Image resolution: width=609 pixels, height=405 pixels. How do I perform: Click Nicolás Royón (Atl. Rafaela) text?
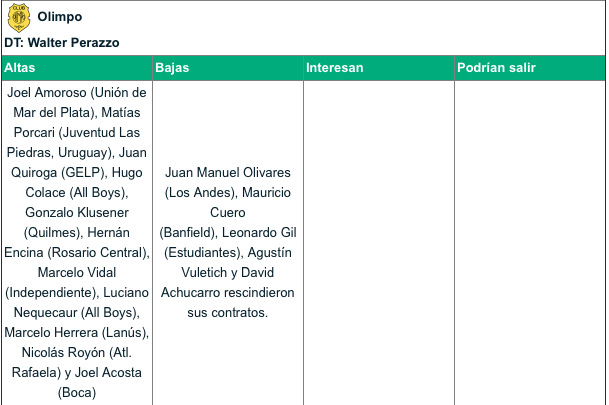coord(77,362)
